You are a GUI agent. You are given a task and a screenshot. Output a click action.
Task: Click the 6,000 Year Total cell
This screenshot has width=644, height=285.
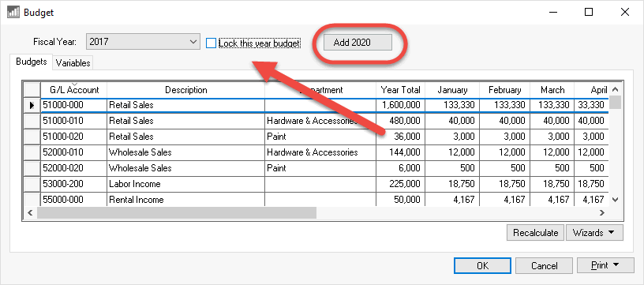tap(400, 168)
